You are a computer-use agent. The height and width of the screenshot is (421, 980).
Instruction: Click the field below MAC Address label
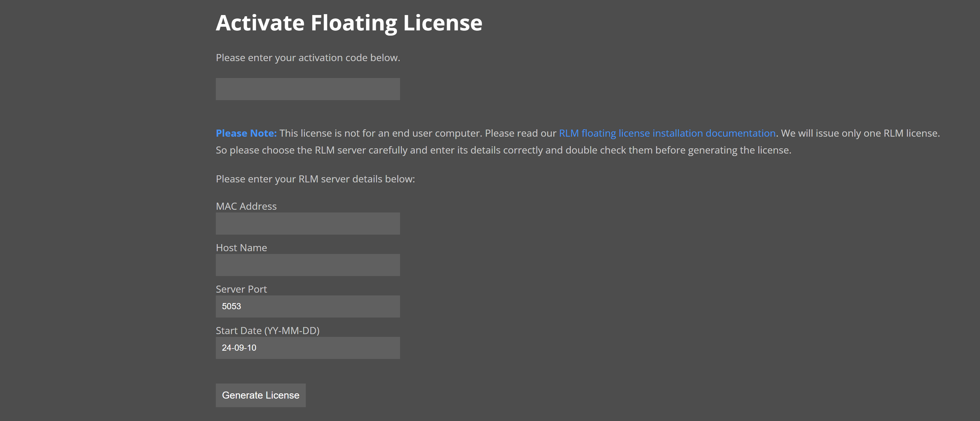click(307, 224)
